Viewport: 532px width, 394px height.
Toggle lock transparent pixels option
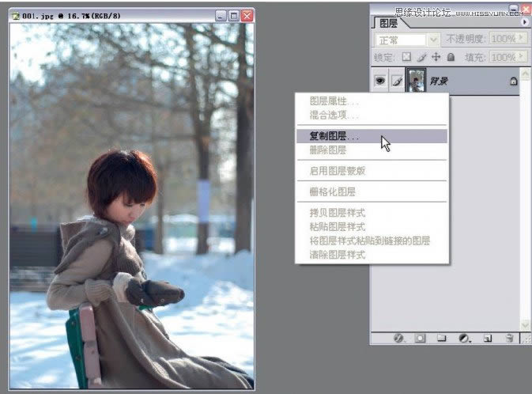[x=406, y=57]
